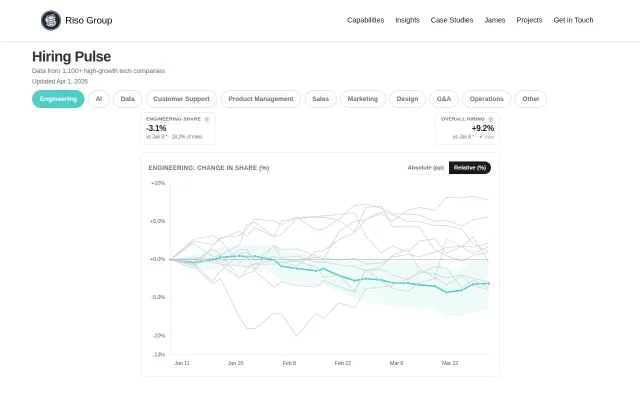Click the Mar 22 axis label
Viewport: 640px width, 400px height.
tap(450, 363)
